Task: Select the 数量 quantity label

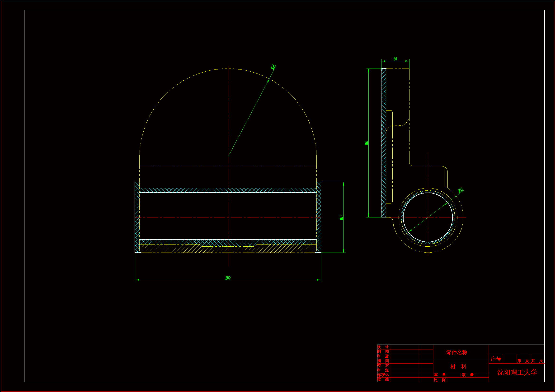Action: point(468,375)
